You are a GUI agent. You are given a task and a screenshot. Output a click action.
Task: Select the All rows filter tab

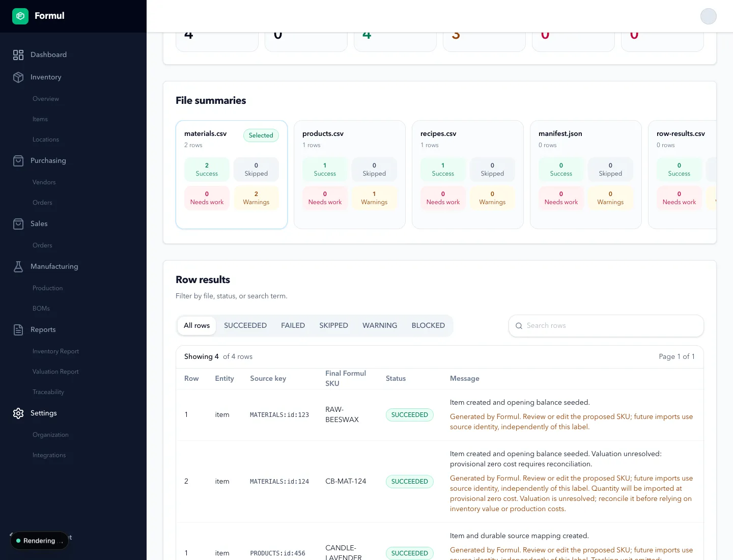[x=196, y=326]
